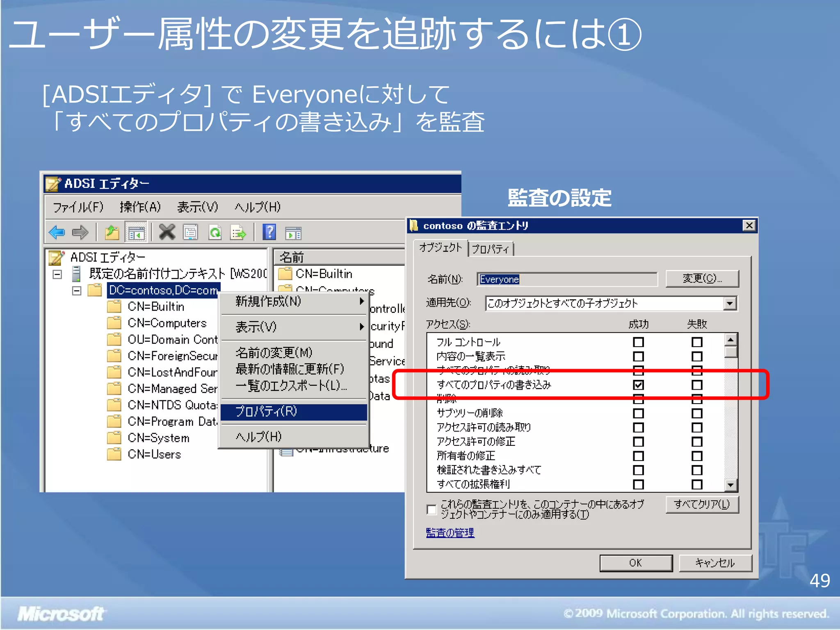
Task: Check failure box for すべてのプロパティの書き込み
Action: click(x=697, y=385)
